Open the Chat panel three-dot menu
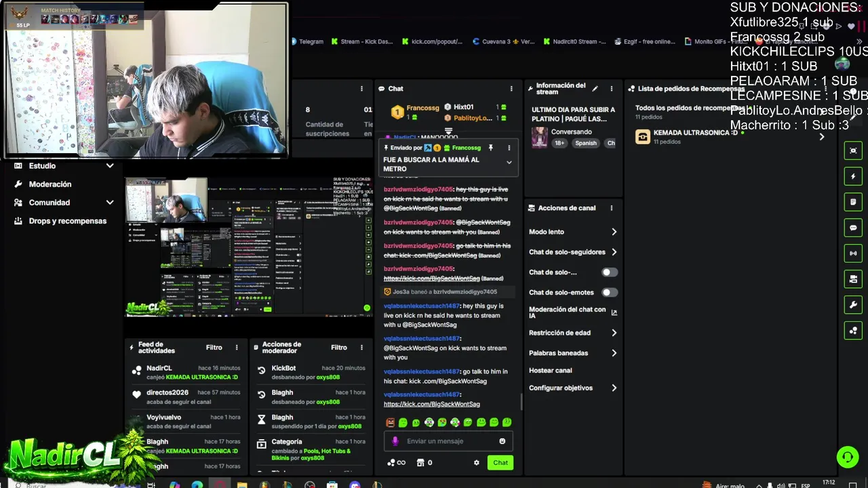This screenshot has width=868, height=488. (x=511, y=89)
